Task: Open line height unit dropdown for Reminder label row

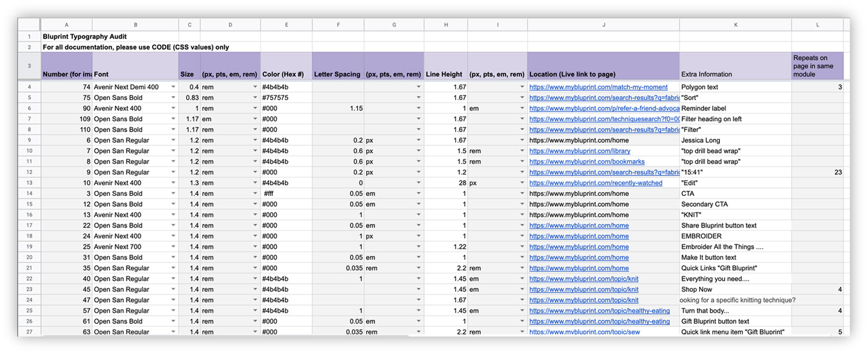Action: point(522,108)
